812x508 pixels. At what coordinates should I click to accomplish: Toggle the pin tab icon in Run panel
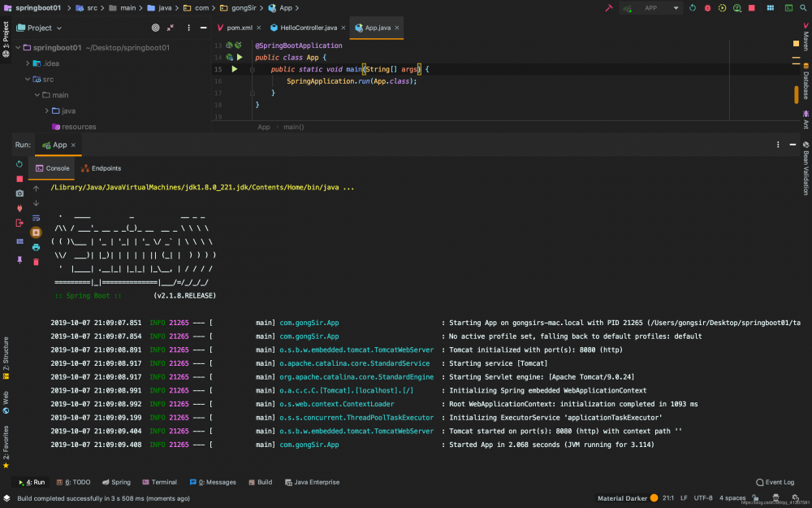[x=19, y=260]
